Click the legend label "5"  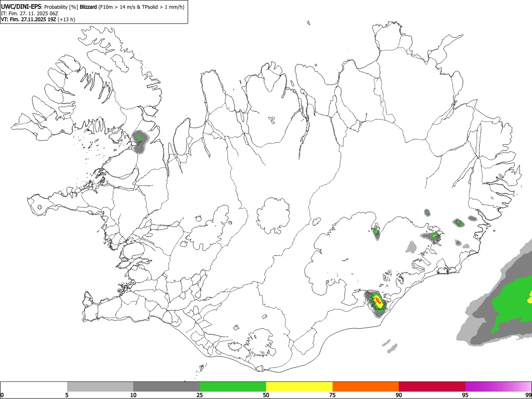coord(67,395)
